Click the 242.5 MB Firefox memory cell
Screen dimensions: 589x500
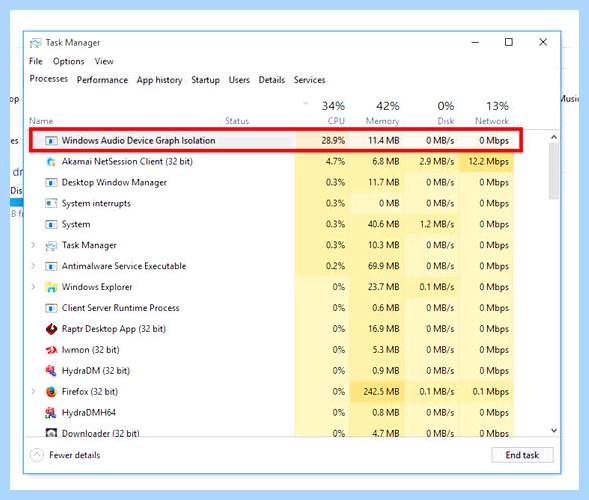(377, 391)
